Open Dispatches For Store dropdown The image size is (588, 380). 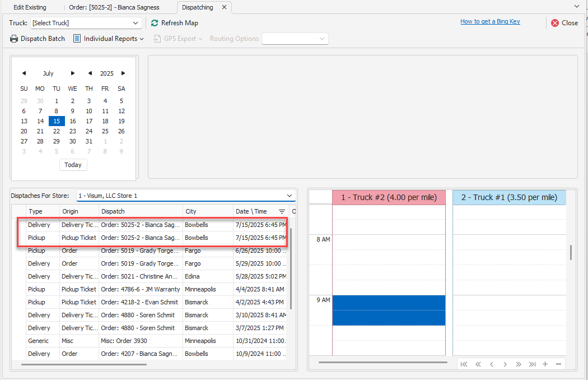tap(186, 196)
